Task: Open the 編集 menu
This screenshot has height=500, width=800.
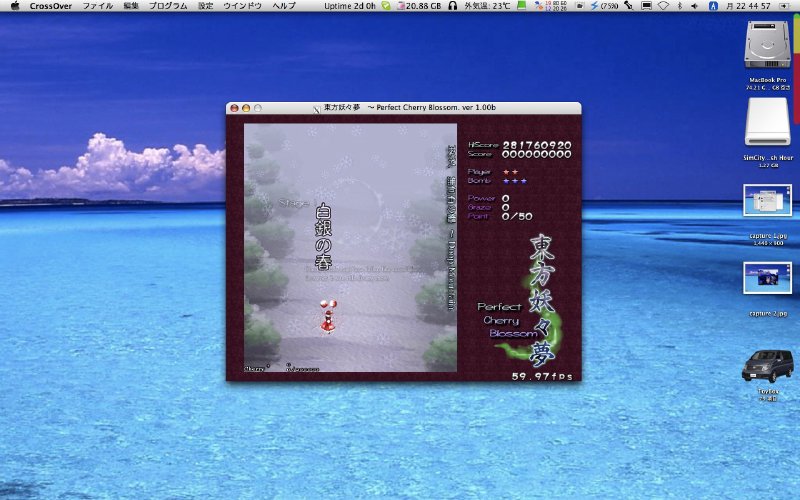Action: [131, 6]
